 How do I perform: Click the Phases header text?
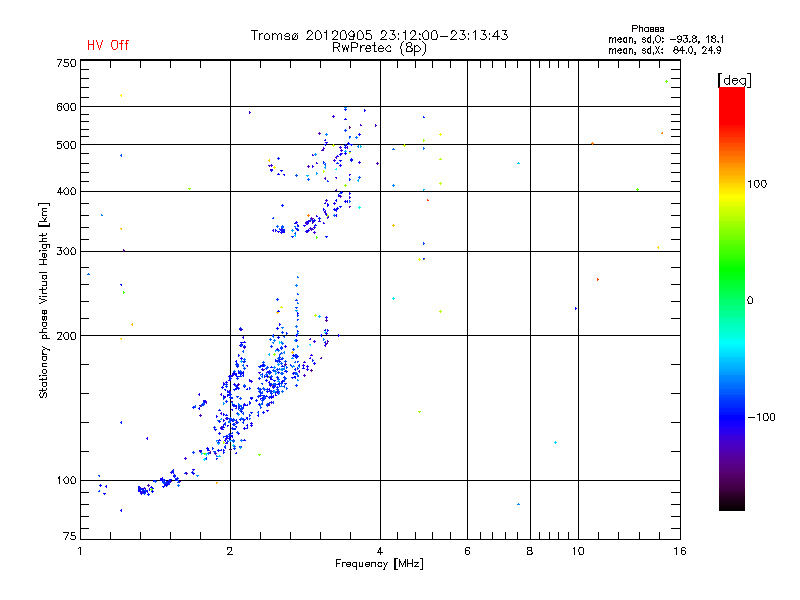647,29
